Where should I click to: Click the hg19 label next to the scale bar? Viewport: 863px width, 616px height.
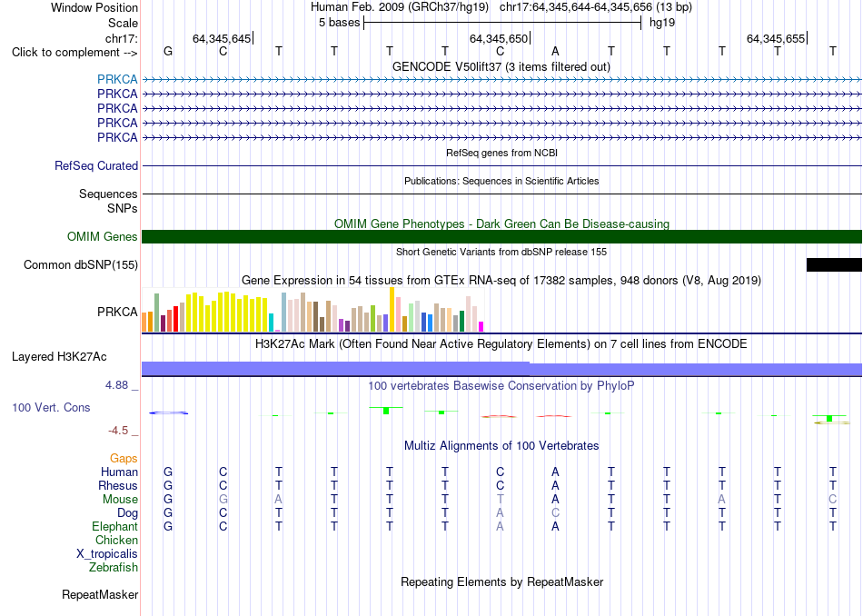pyautogui.click(x=662, y=23)
